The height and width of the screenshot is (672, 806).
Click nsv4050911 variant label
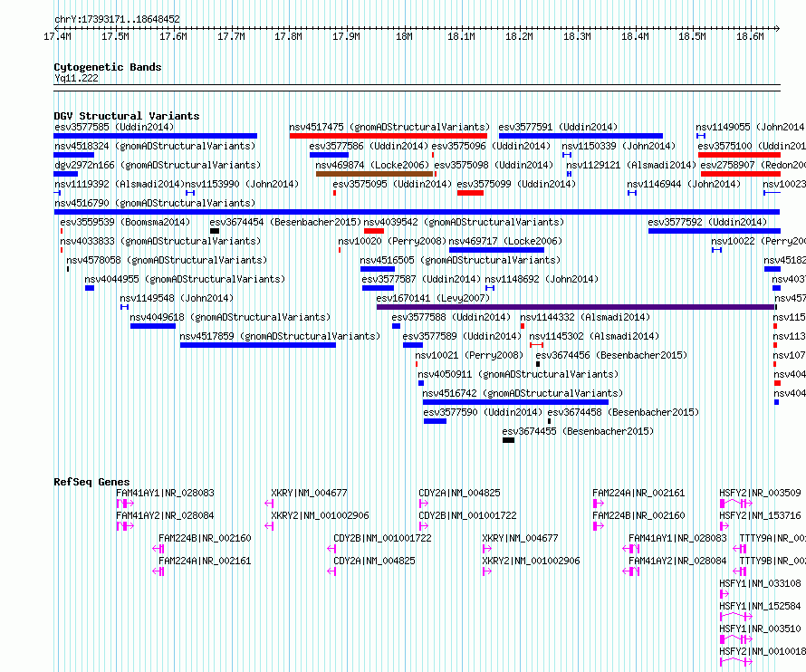[518, 374]
